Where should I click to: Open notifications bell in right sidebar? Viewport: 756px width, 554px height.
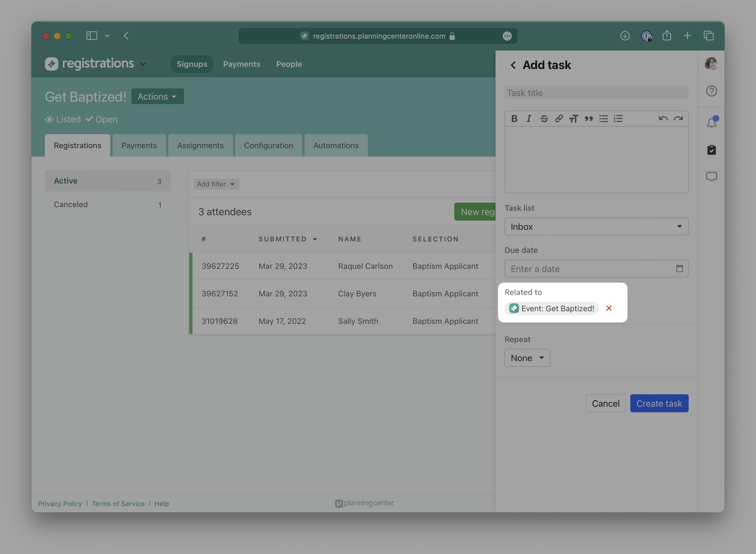click(711, 123)
